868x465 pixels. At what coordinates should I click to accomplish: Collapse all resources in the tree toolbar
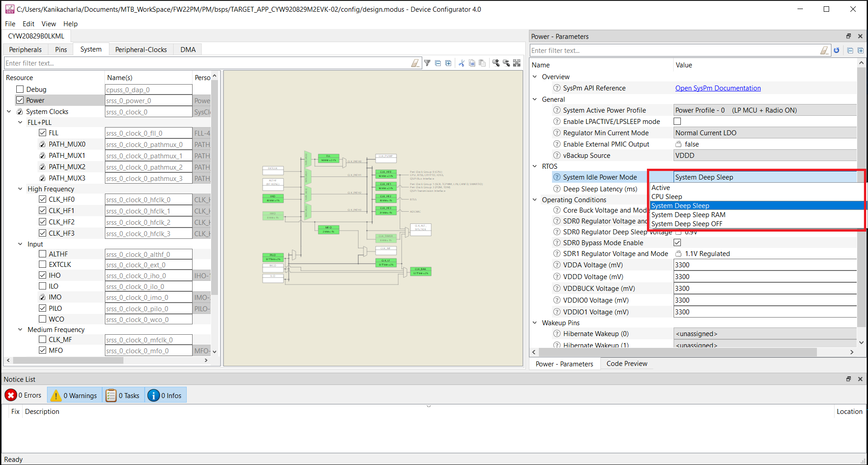point(438,63)
